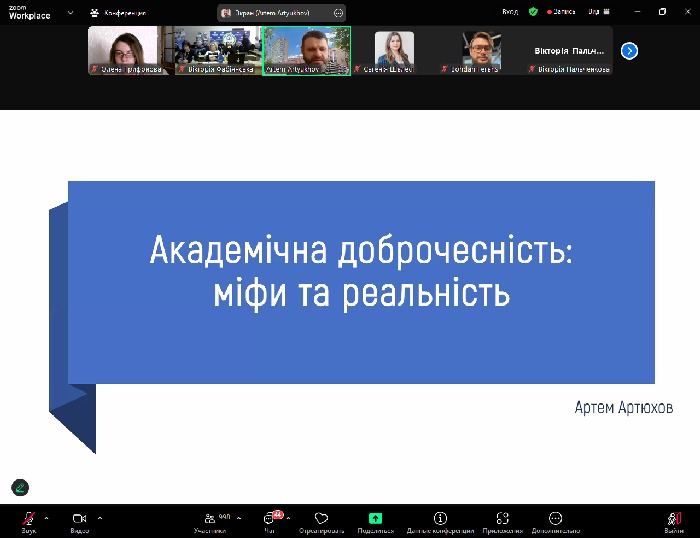
Task: Open the Конференция tab in the top bar
Action: (118, 13)
